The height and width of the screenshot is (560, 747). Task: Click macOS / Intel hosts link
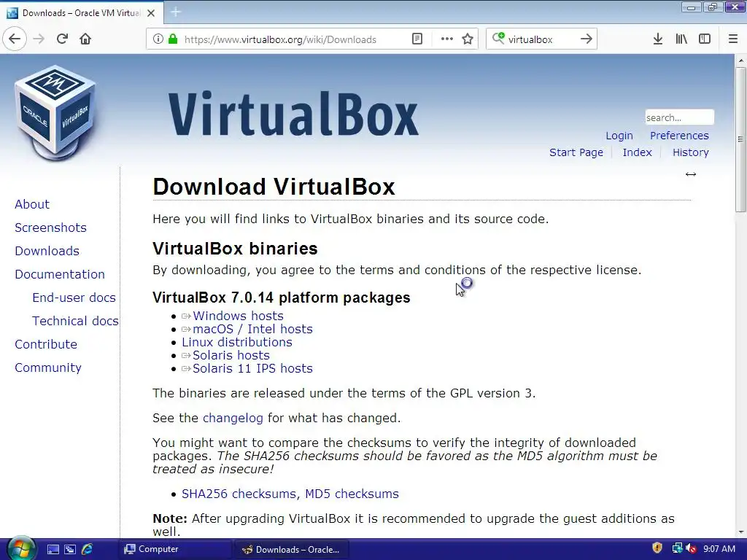[252, 329]
